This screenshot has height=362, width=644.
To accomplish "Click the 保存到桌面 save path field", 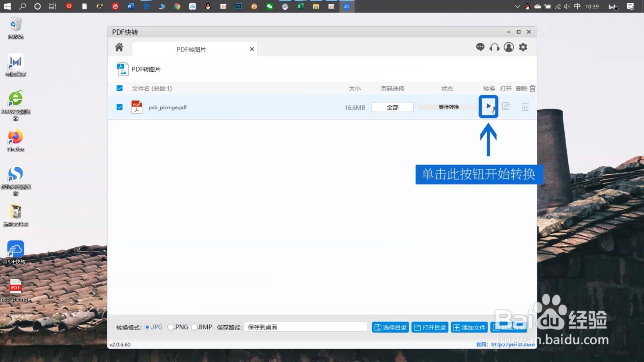I will pos(305,327).
